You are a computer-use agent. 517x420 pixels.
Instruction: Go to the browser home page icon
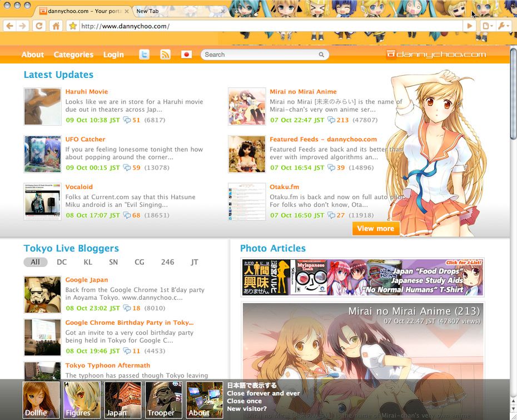[x=56, y=26]
